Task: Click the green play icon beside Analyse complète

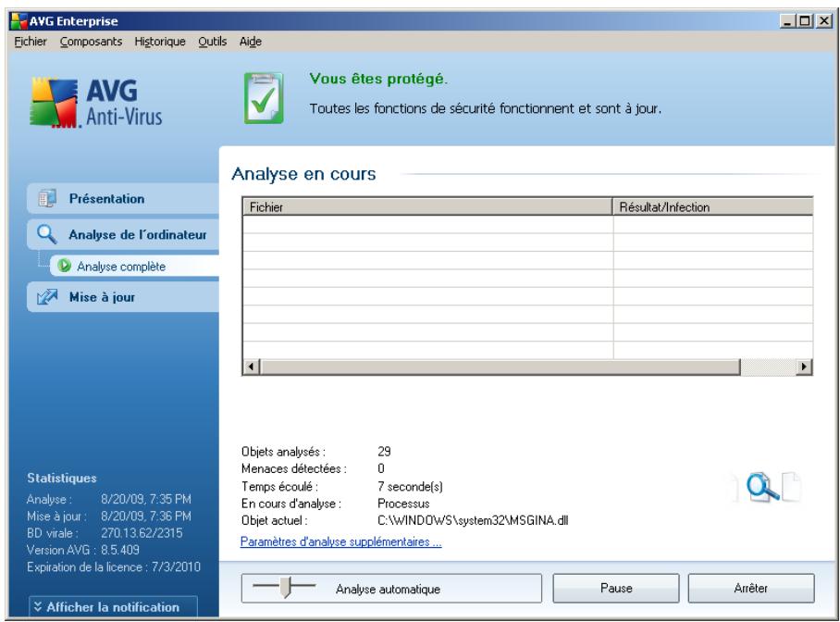Action: [64, 266]
